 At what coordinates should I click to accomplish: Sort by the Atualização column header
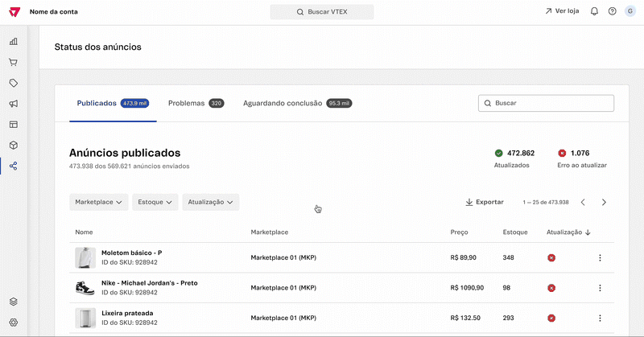tap(568, 232)
